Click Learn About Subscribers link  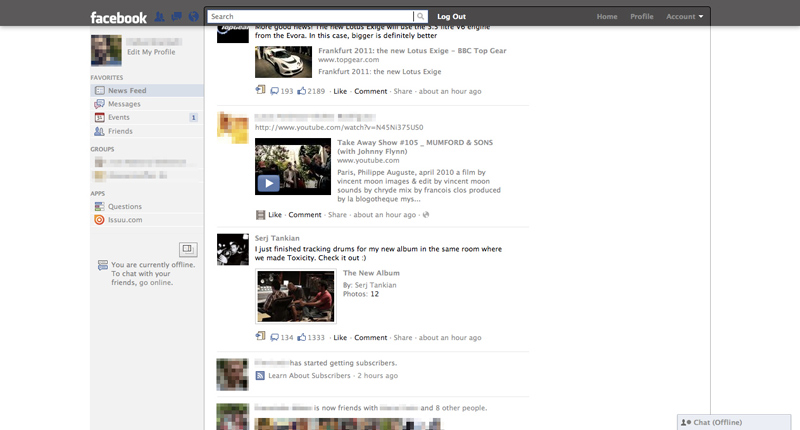pos(309,375)
